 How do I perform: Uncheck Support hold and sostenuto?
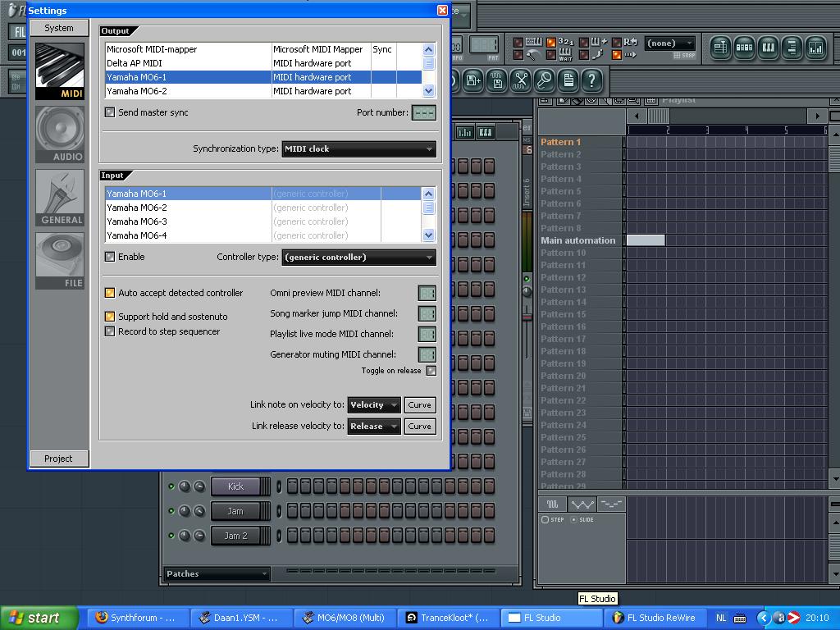110,317
